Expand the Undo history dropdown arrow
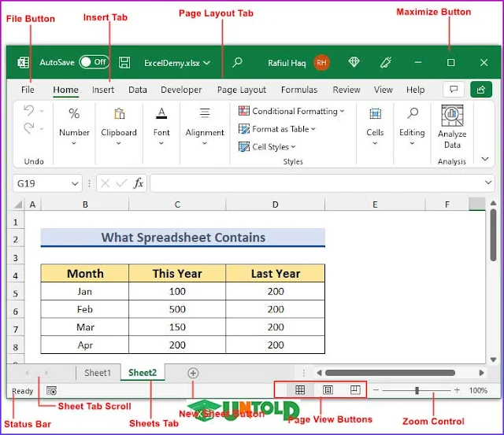Viewport: 504px width, 435px height. [42, 111]
